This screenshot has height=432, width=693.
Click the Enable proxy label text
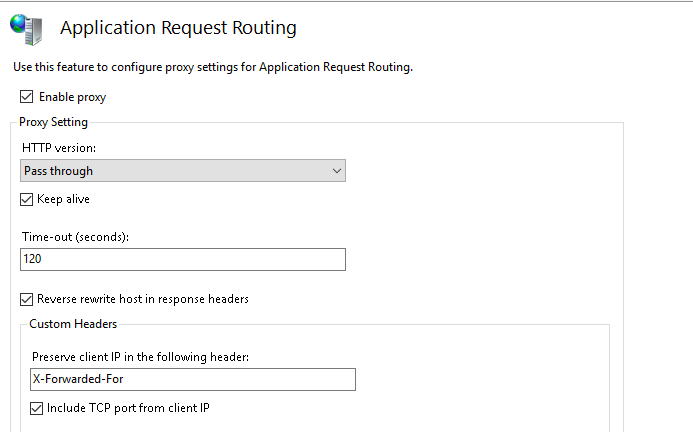coord(72,97)
